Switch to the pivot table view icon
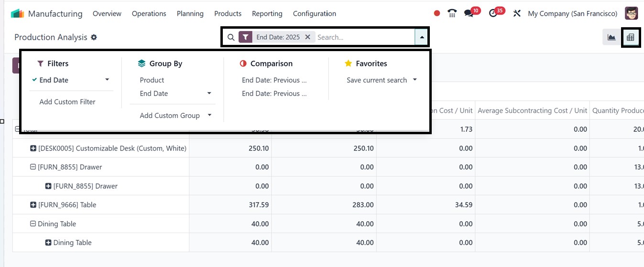 pos(631,37)
